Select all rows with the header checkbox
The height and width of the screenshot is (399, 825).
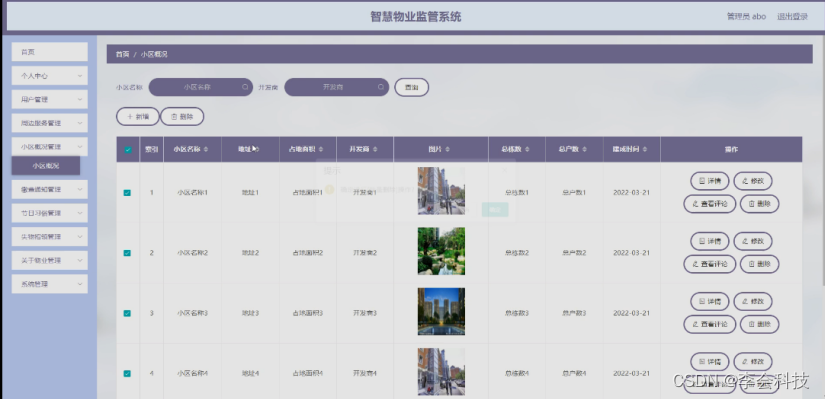128,149
